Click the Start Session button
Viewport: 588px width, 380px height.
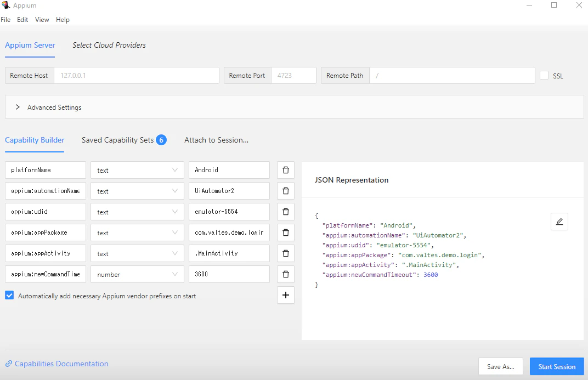[557, 366]
